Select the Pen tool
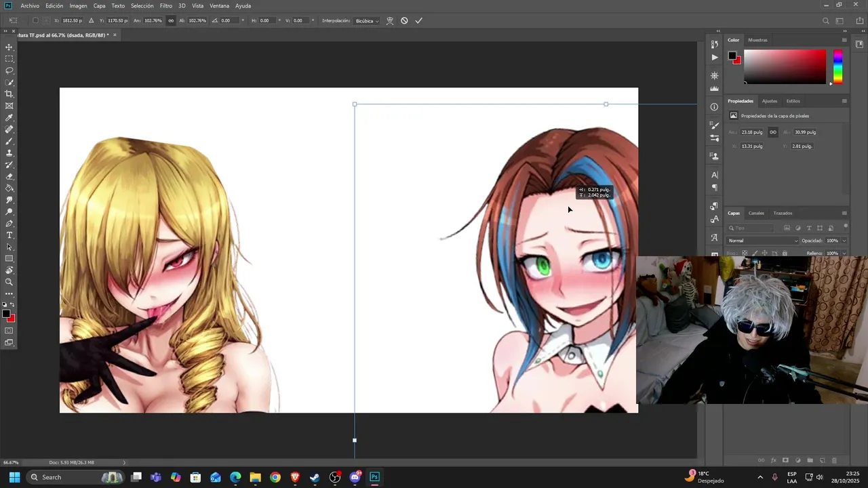 pos(9,224)
